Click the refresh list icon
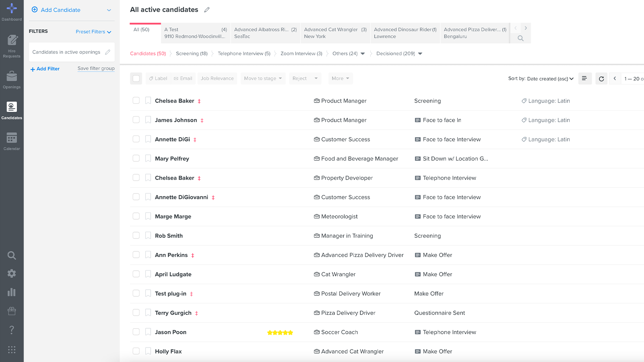 601,79
